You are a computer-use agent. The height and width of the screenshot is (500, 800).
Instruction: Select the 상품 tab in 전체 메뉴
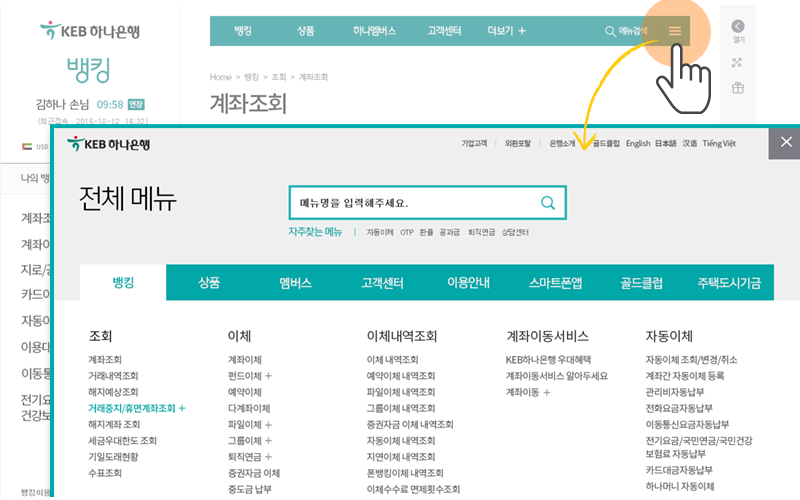pos(209,283)
